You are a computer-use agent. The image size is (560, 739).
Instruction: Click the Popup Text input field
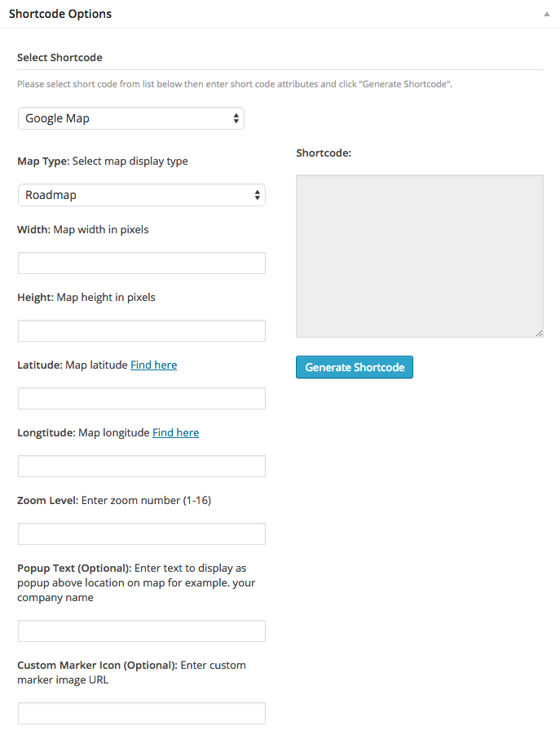pos(141,631)
